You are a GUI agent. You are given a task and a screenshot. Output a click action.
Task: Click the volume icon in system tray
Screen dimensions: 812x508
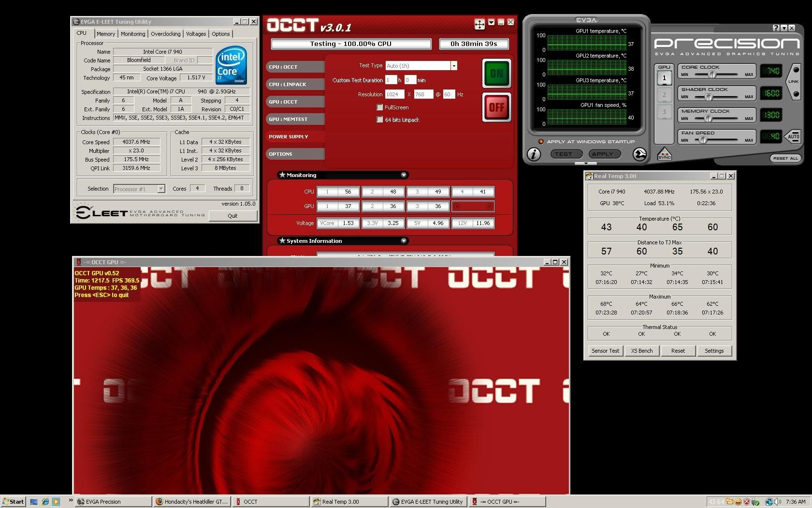[777, 502]
